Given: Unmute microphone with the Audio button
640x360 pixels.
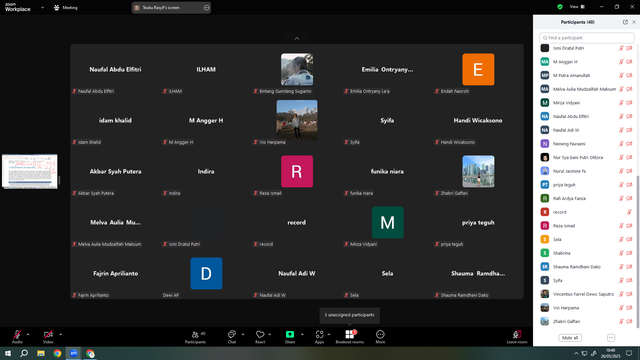Looking at the screenshot, I should point(17,337).
